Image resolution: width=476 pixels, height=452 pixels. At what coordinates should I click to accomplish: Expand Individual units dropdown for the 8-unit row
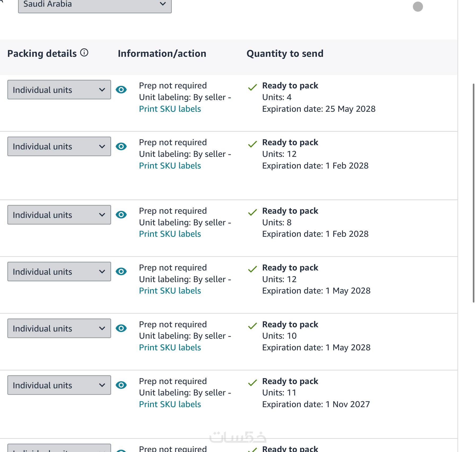(x=59, y=215)
